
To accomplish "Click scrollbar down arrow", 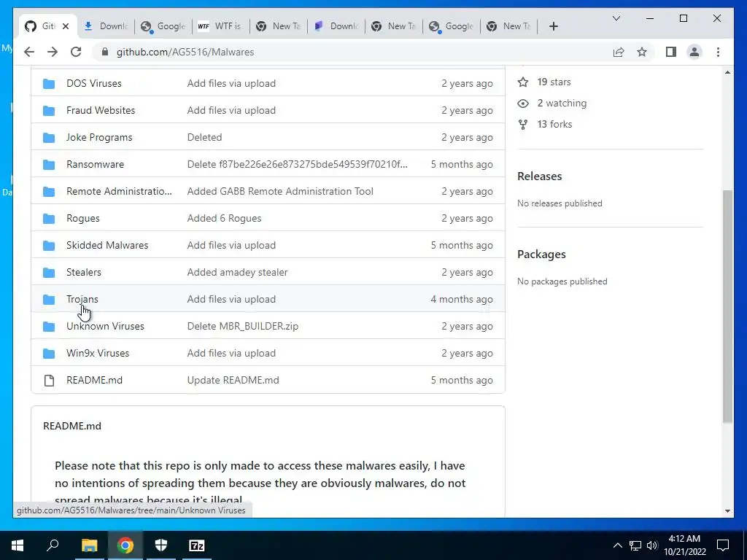I will tap(727, 511).
